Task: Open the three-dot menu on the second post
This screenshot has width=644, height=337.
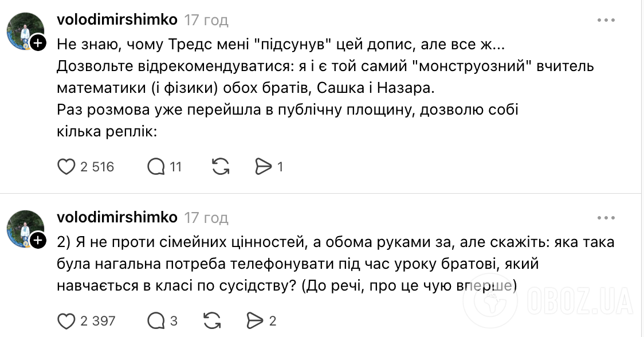Action: [x=605, y=217]
